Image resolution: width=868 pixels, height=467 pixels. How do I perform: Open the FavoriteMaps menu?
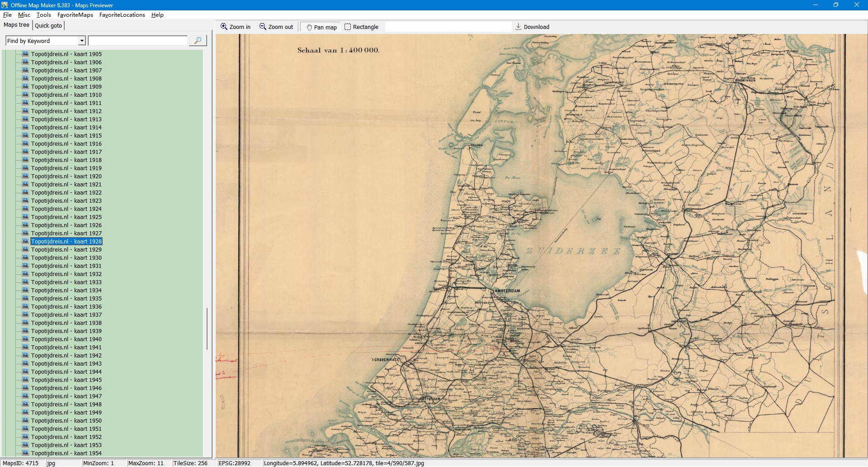point(75,15)
